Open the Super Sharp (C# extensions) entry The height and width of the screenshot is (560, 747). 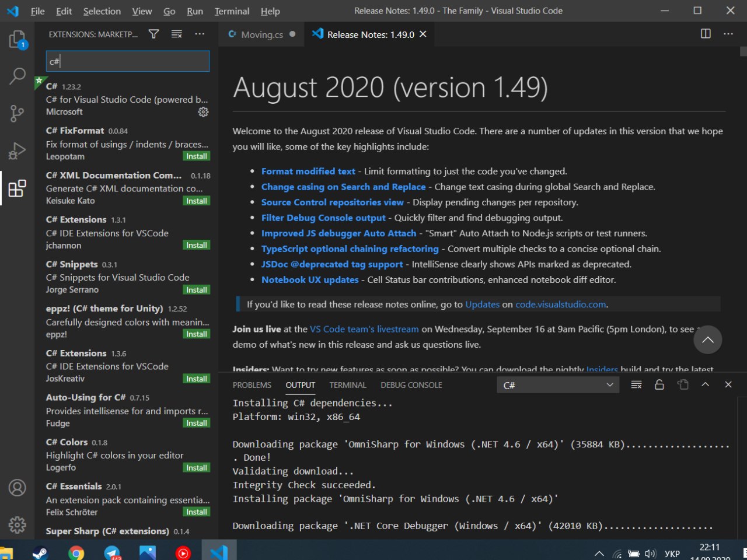pos(127,531)
